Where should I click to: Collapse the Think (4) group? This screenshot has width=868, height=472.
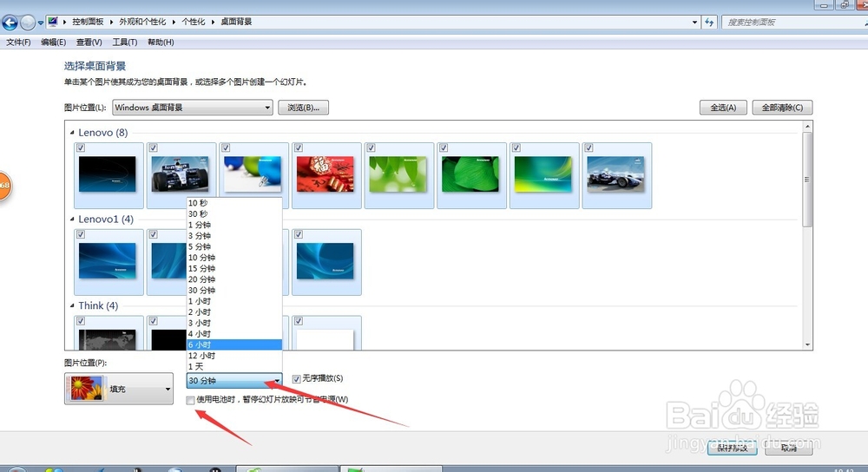click(72, 305)
